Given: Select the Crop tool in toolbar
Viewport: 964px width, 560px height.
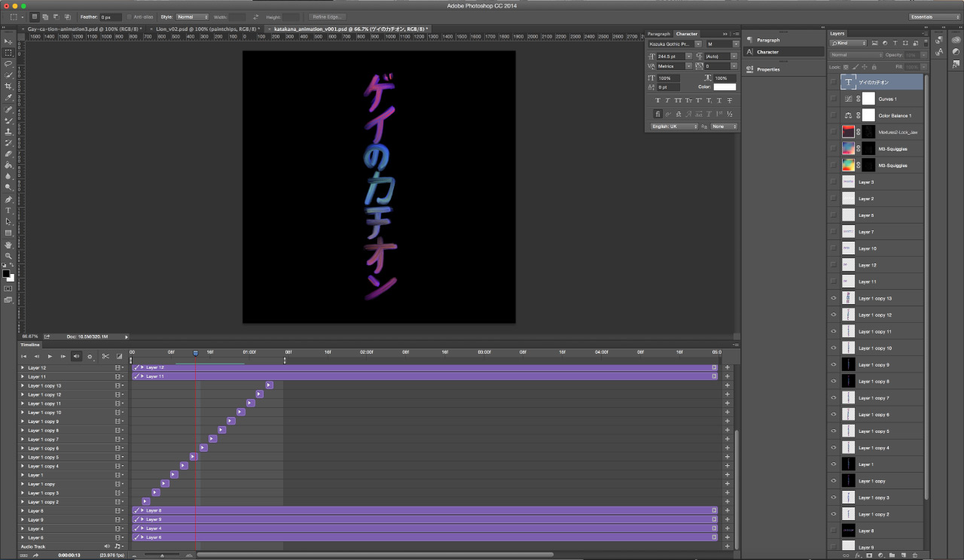Looking at the screenshot, I should click(x=8, y=87).
